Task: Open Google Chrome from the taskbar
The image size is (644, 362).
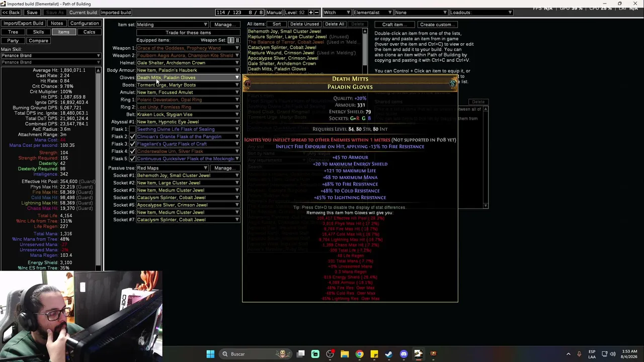Action: [359, 354]
